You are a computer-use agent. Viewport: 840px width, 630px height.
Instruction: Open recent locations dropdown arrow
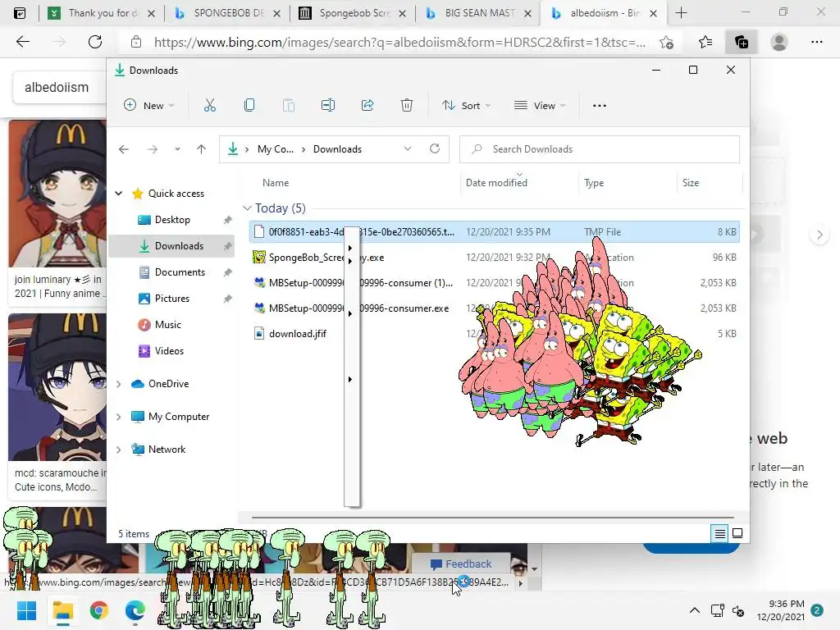point(177,149)
